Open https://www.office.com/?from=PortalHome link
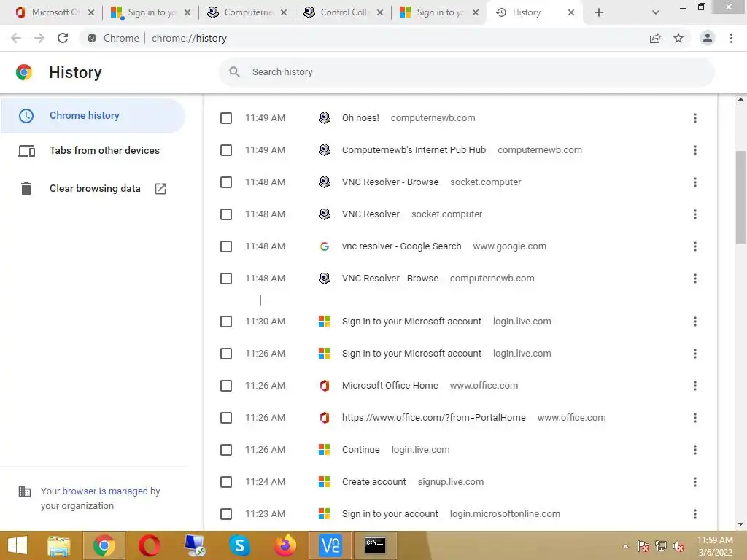 tap(434, 418)
